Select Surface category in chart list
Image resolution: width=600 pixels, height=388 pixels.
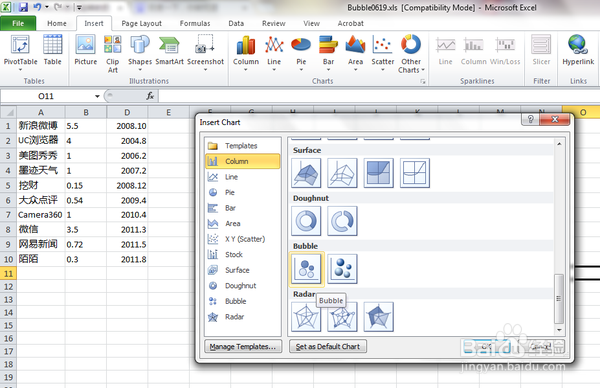[243, 270]
